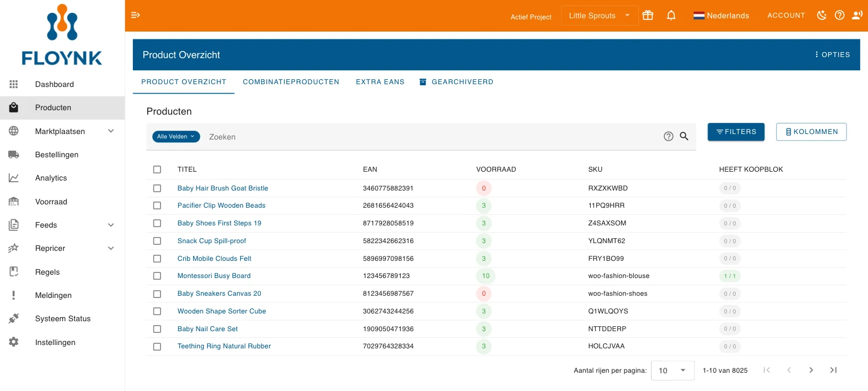Click the search magnifier icon

click(684, 136)
